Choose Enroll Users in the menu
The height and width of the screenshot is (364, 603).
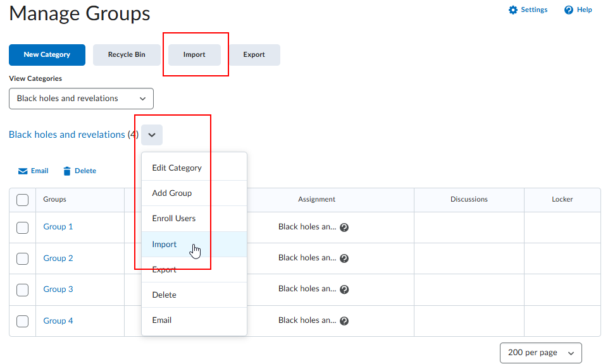pyautogui.click(x=174, y=219)
